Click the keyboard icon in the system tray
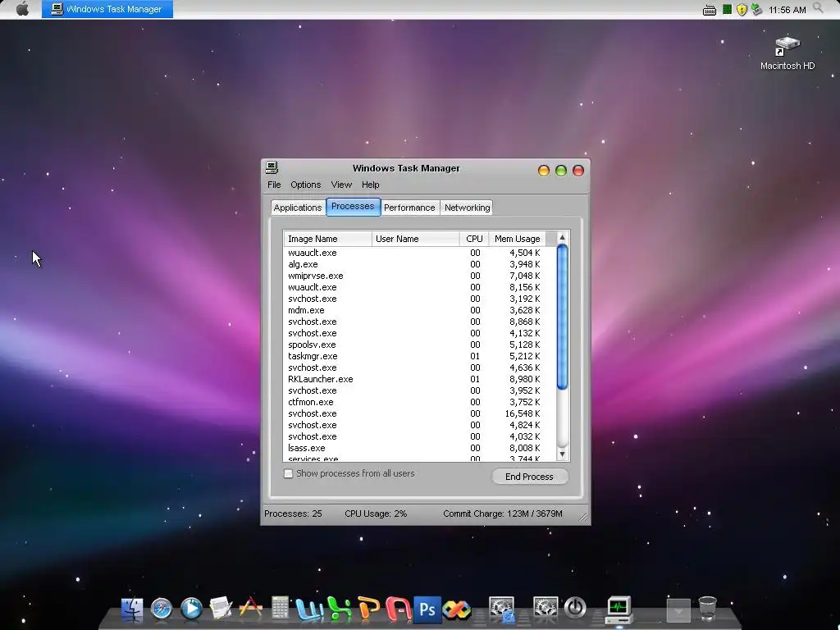Screen dimensions: 840x630 (710, 10)
